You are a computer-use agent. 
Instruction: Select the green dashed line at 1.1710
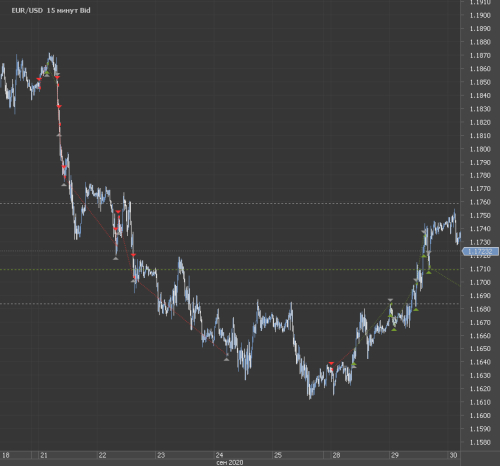(230, 269)
